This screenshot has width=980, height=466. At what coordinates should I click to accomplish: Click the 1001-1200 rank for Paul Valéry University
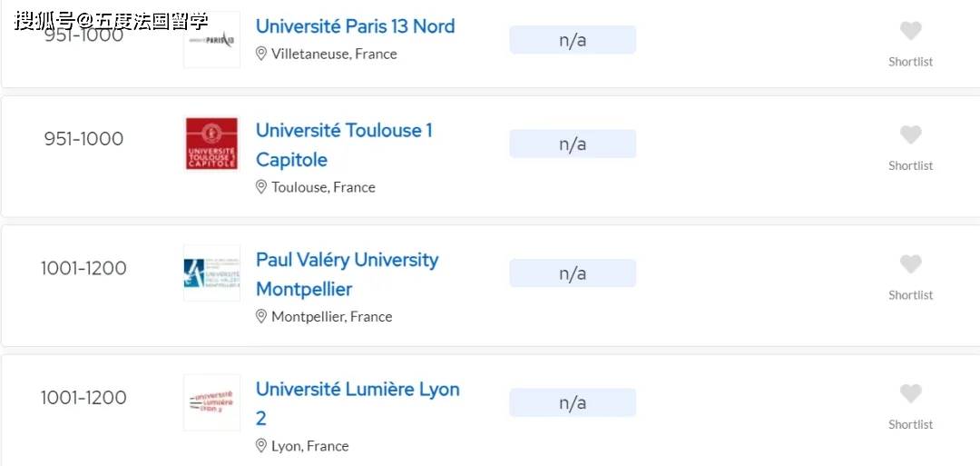pyautogui.click(x=83, y=269)
